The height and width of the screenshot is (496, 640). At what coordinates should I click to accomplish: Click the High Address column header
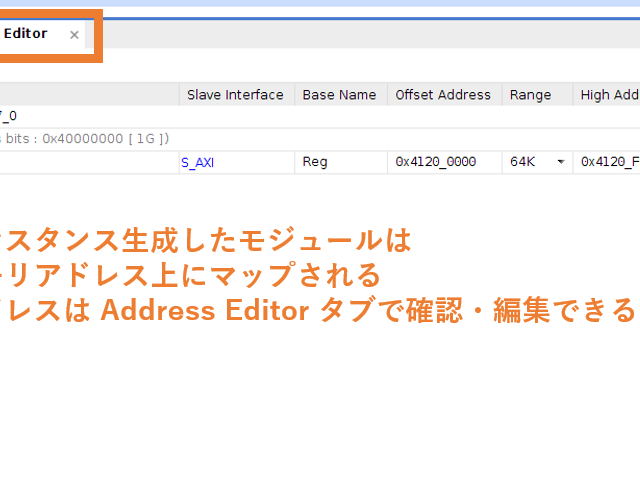[608, 95]
